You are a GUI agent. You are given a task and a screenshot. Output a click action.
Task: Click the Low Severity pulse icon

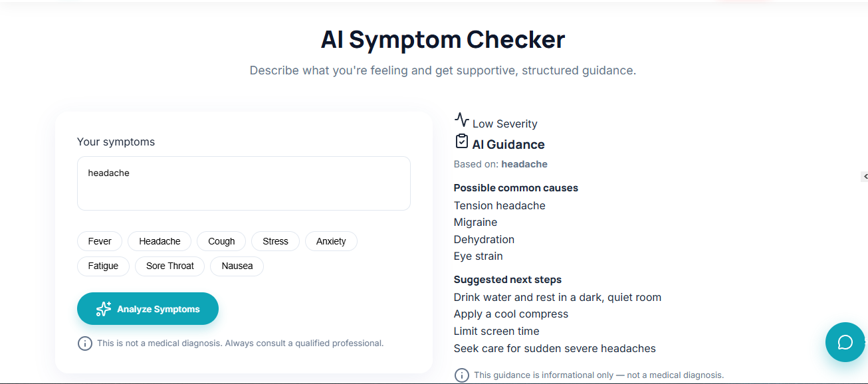coord(462,120)
